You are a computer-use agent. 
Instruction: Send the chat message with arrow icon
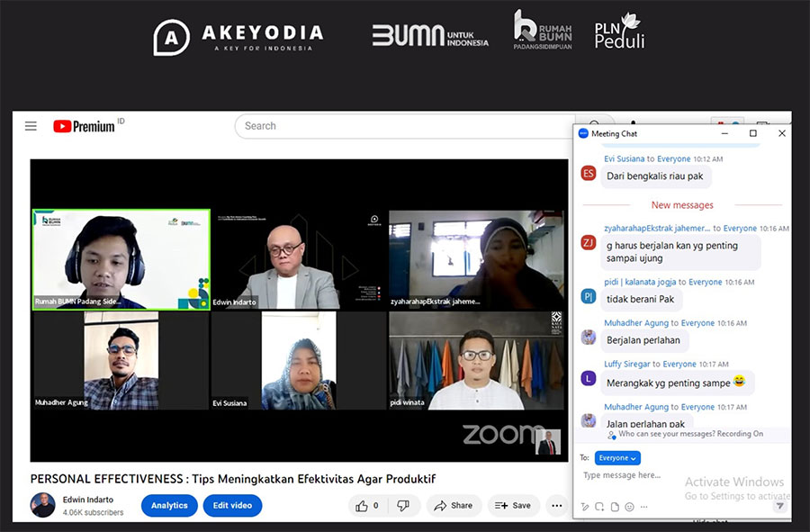coord(779,506)
